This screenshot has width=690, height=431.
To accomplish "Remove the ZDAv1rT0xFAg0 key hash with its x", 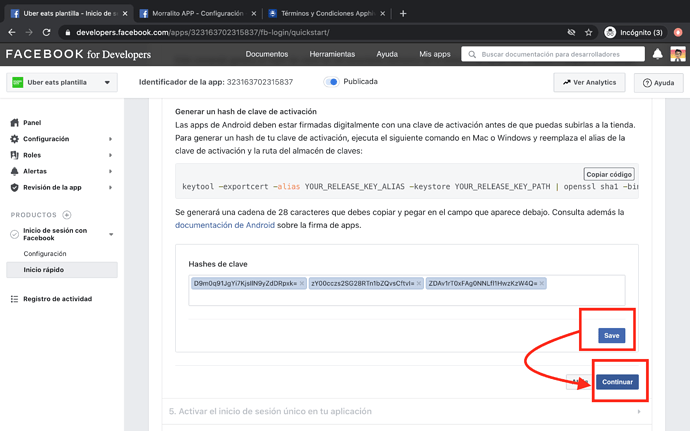I will (542, 283).
